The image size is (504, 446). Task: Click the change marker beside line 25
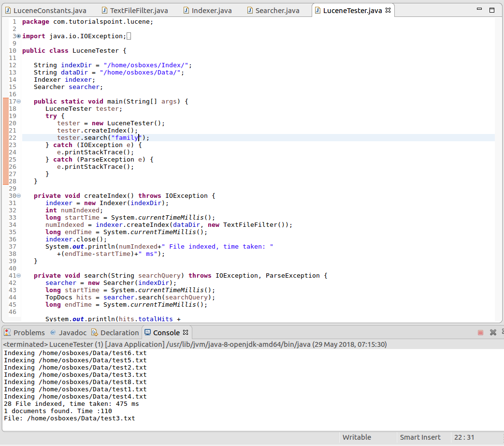[x=5, y=160]
